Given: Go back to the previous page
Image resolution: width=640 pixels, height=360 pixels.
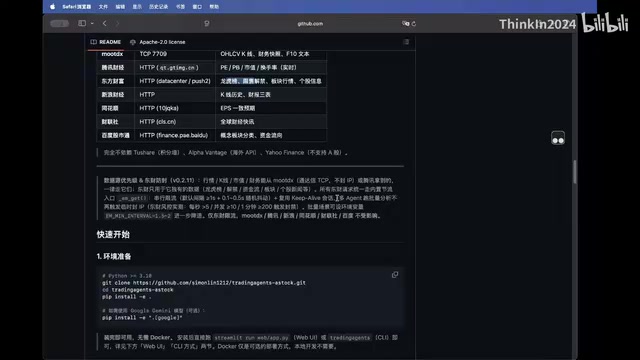Looking at the screenshot, I should (104, 23).
